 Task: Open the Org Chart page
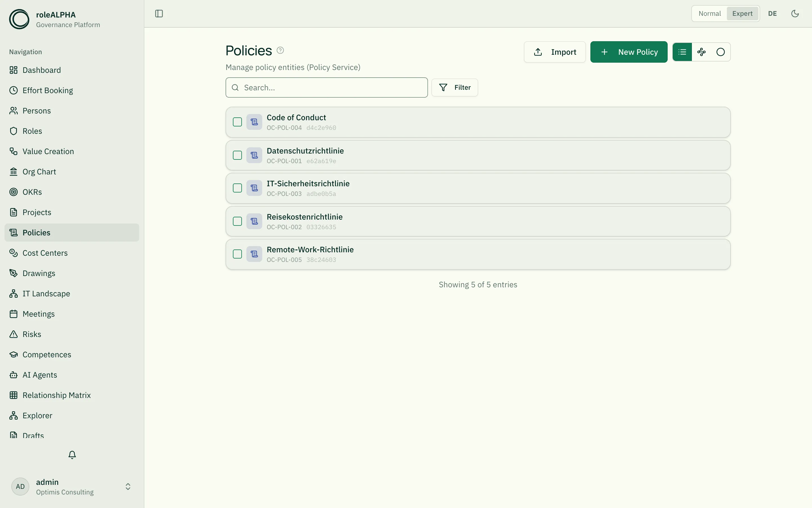[72, 172]
